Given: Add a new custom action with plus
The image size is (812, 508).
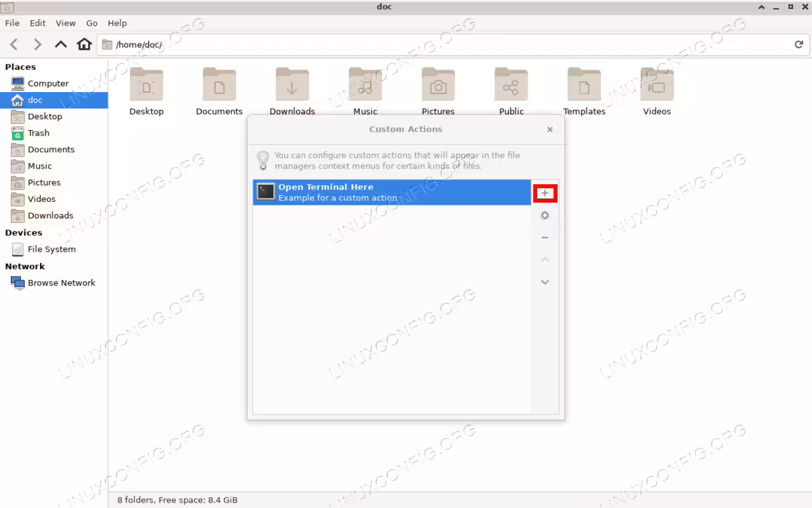Looking at the screenshot, I should pos(545,193).
